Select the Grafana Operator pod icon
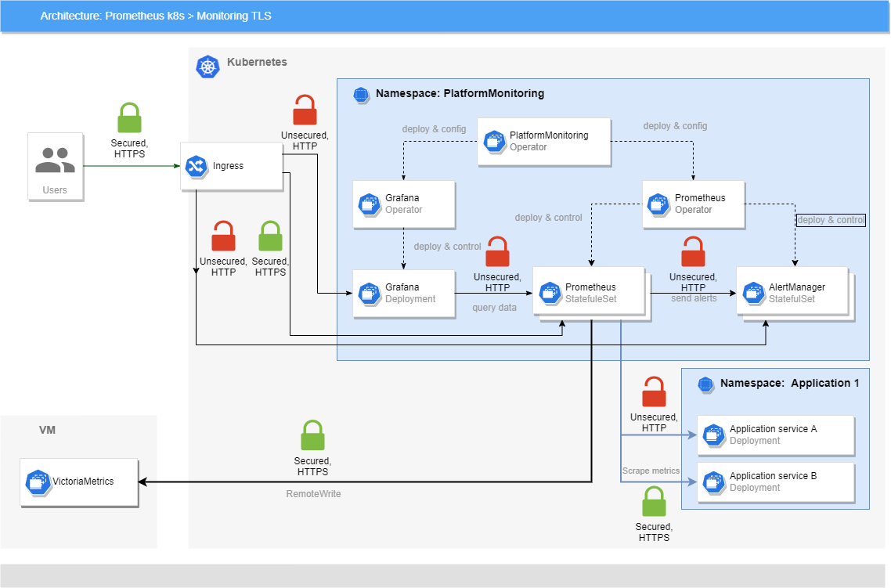 [370, 204]
